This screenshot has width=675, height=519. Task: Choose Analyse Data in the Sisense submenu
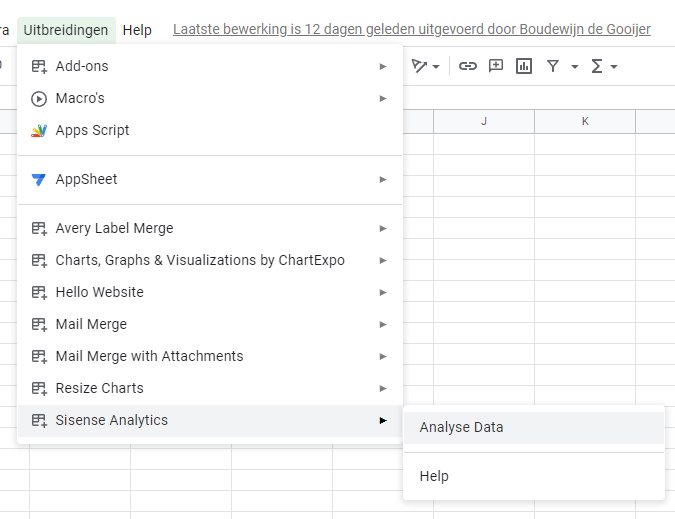click(534, 427)
